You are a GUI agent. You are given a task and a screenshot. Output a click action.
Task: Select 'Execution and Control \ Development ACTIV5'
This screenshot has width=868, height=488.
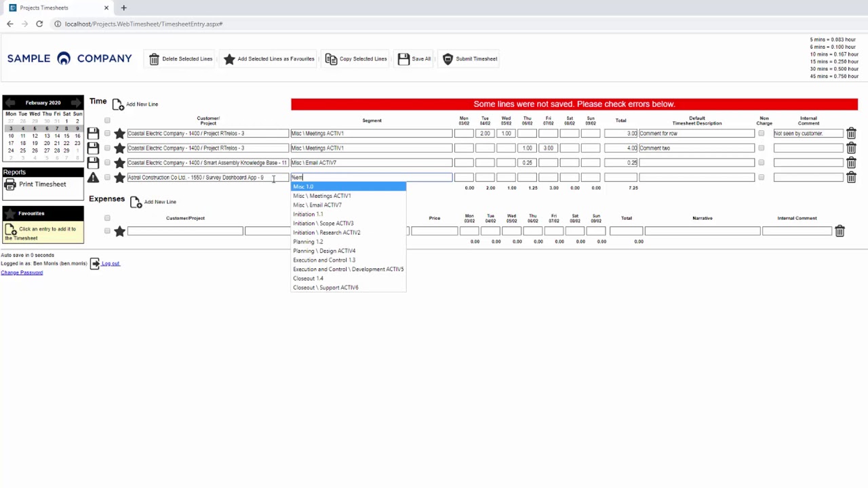point(349,269)
